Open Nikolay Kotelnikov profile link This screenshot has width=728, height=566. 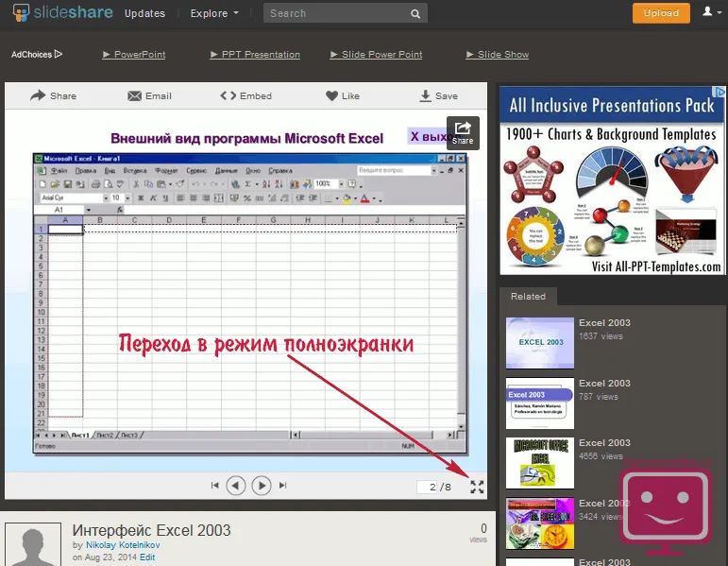point(123,544)
